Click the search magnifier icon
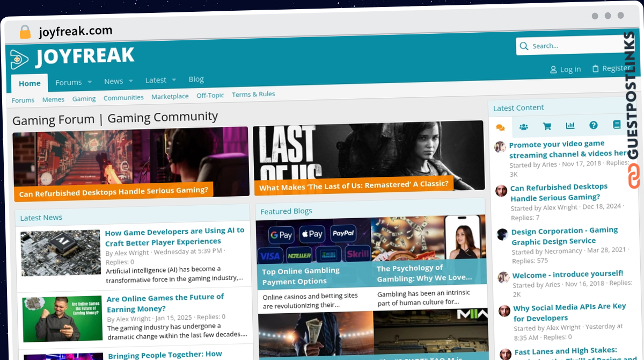Screen dimensions: 644x360 524,46
